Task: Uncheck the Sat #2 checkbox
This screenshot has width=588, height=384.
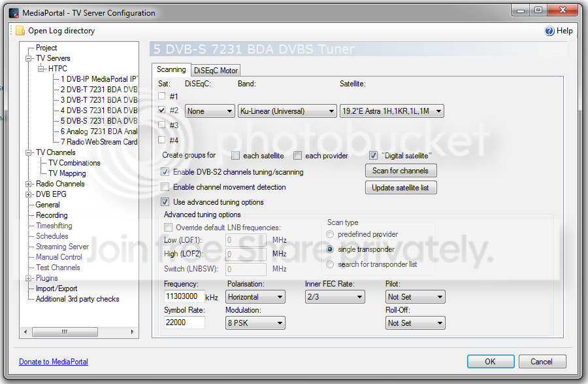Action: (x=161, y=110)
